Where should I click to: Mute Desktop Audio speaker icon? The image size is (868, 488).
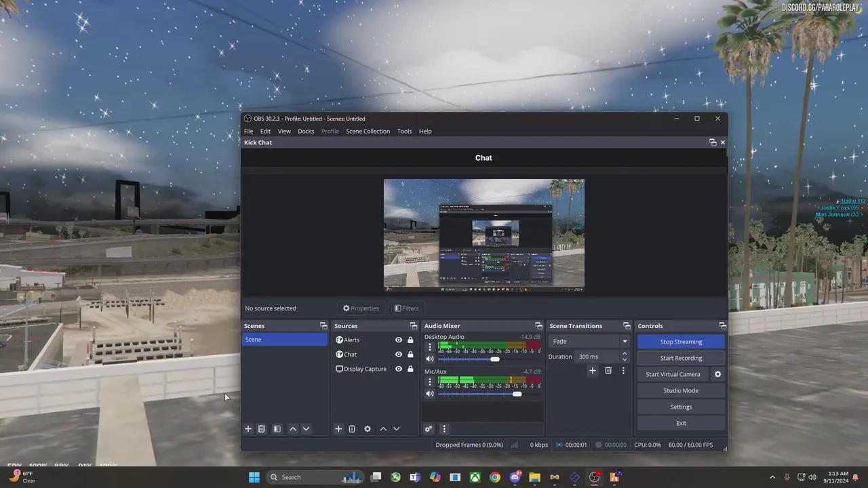pos(429,359)
